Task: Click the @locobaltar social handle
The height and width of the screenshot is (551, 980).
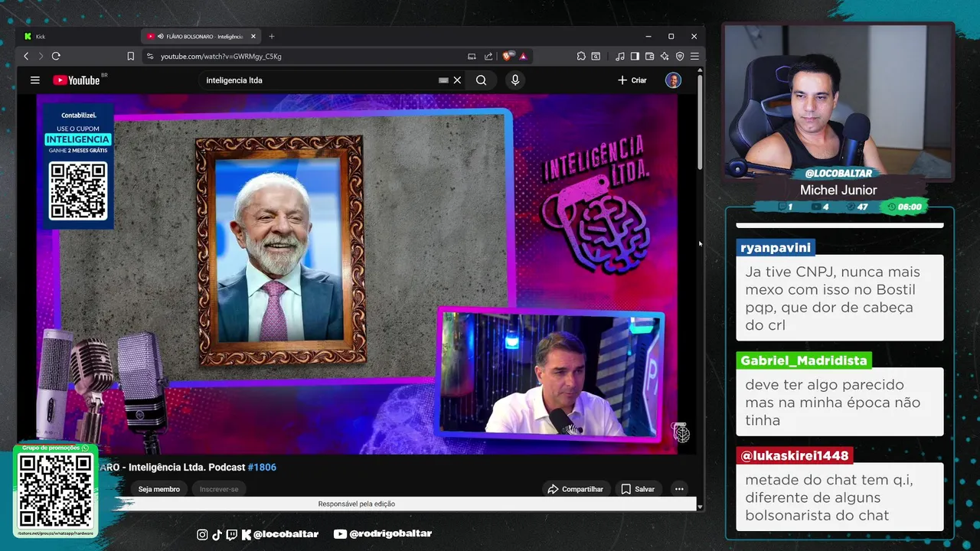Action: click(x=286, y=534)
